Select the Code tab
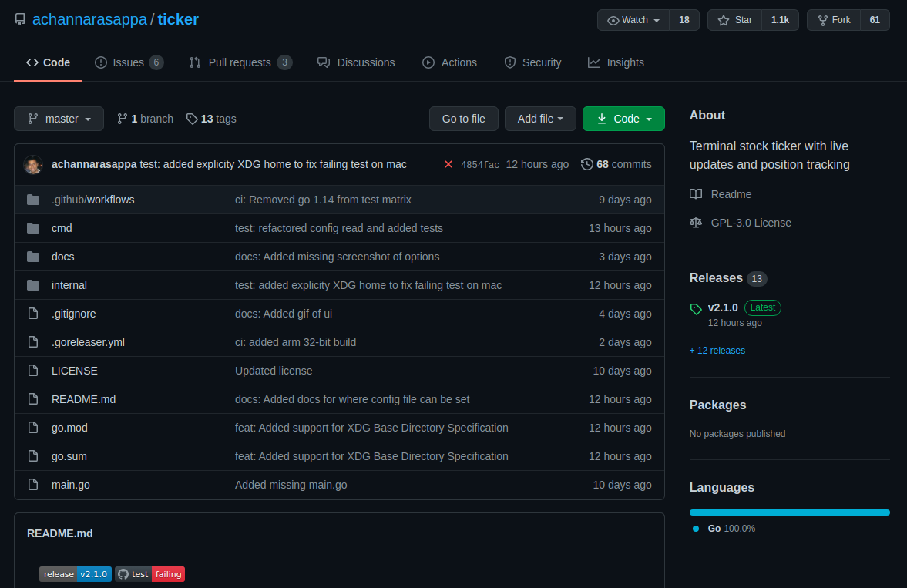The width and height of the screenshot is (907, 588). click(x=48, y=62)
